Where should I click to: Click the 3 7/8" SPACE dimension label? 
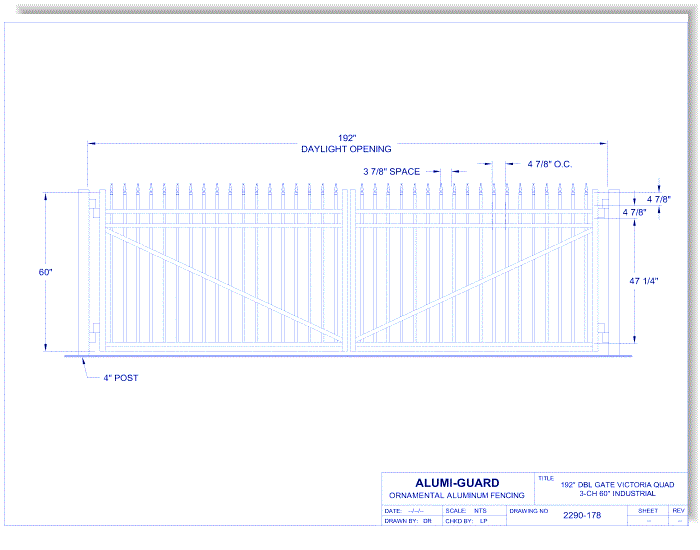click(x=392, y=171)
